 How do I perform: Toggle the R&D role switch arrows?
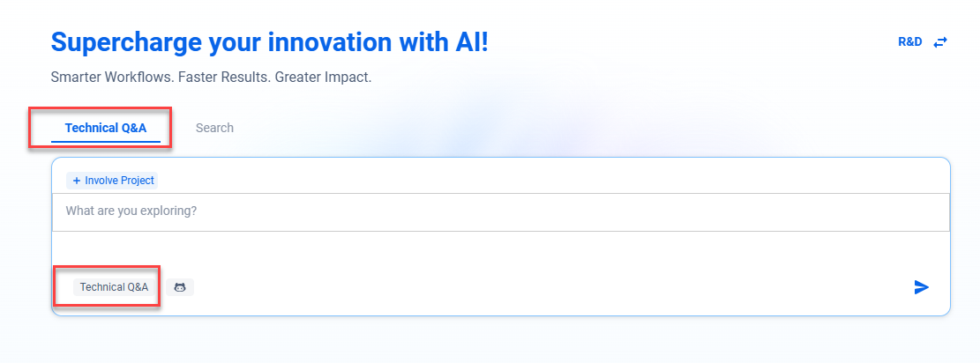tap(940, 42)
